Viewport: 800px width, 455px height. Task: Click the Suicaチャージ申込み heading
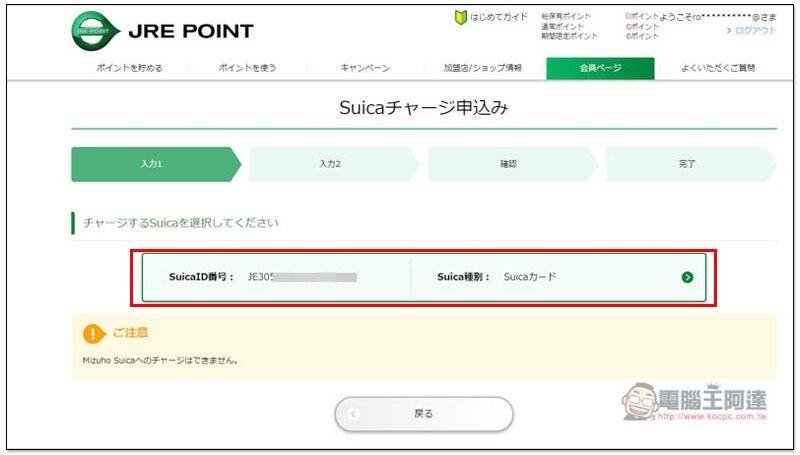[x=423, y=108]
